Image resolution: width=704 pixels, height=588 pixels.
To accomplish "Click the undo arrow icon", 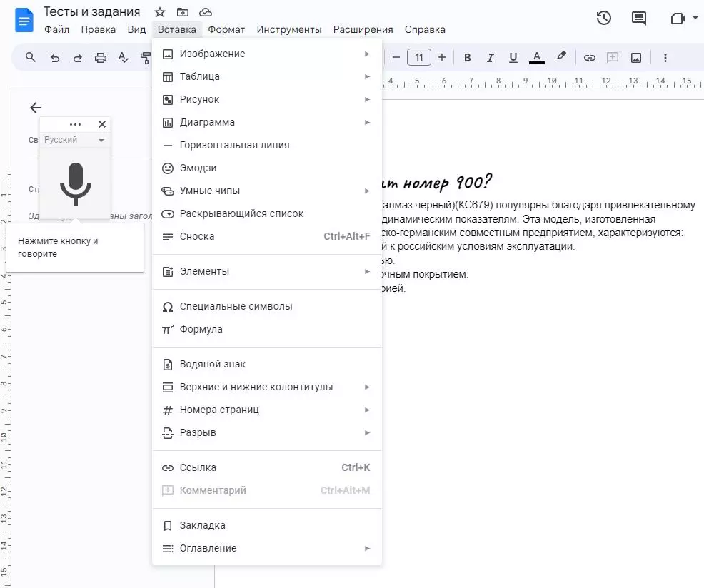I will (x=54, y=58).
